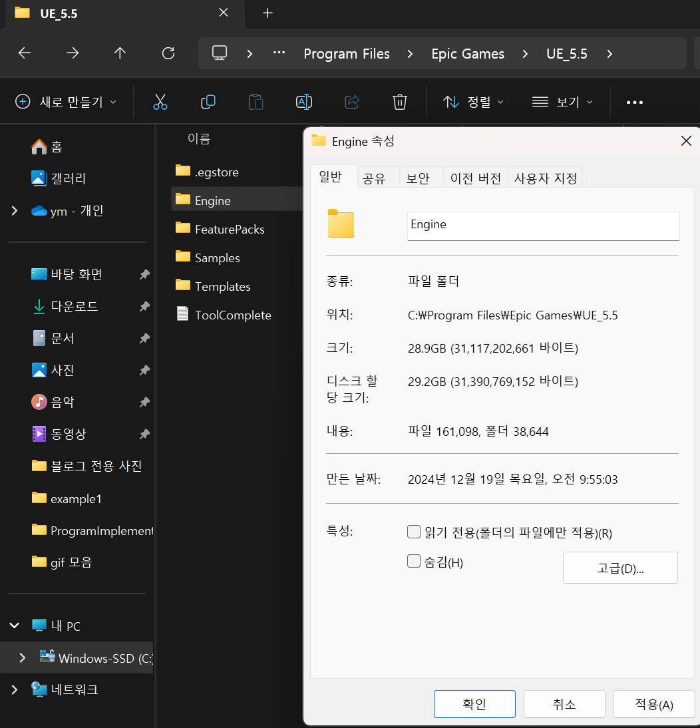Open the 보기 view dropdown
The image size is (700, 728).
tap(562, 102)
